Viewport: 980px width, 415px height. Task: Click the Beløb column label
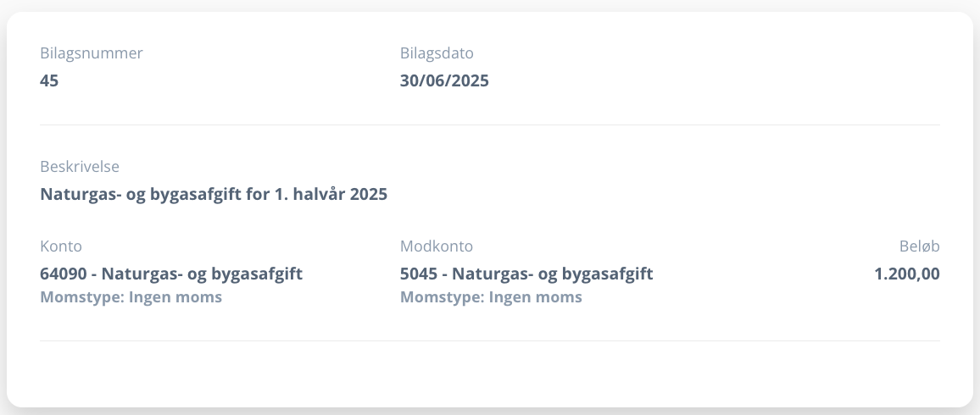(x=919, y=246)
